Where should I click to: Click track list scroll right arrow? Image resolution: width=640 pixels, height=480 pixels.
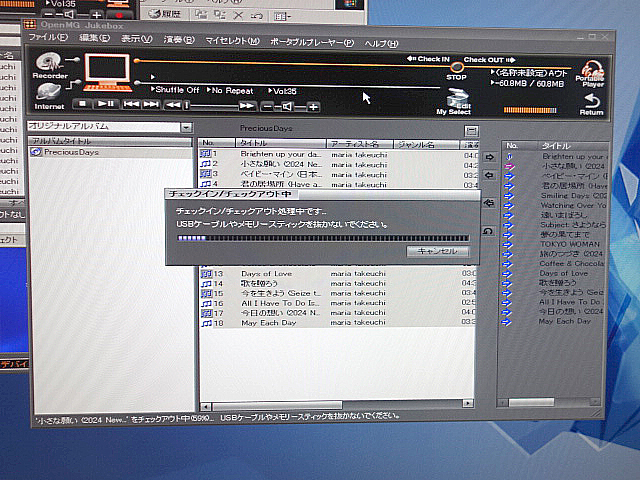click(x=468, y=403)
